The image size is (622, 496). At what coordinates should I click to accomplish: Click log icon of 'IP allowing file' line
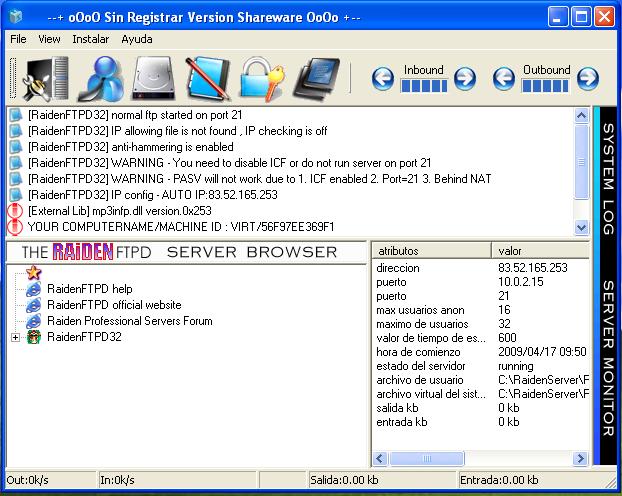click(15, 131)
